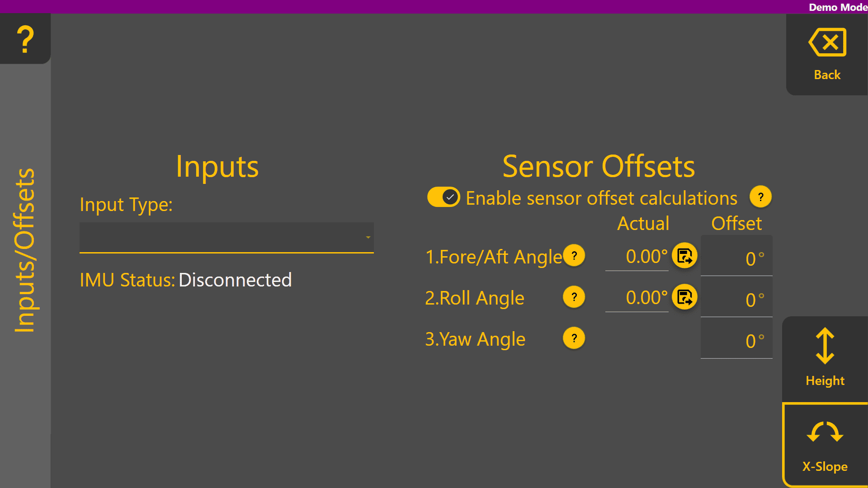
Task: Click the Demo Mode label
Action: pos(838,7)
